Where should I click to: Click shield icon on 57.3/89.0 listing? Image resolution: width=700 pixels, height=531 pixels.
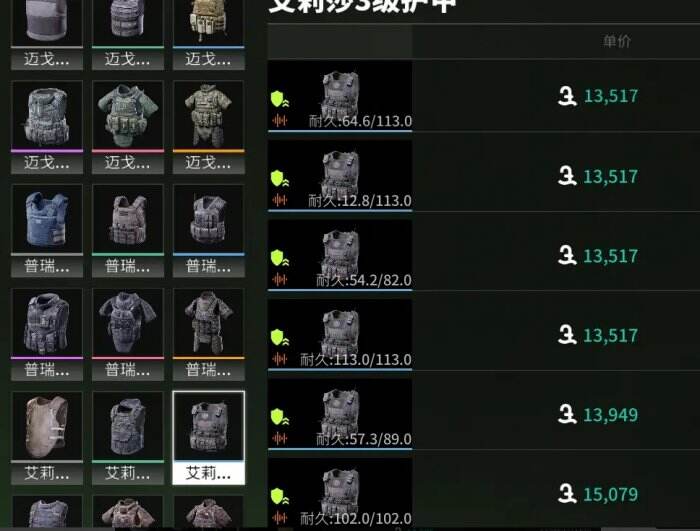(x=279, y=417)
